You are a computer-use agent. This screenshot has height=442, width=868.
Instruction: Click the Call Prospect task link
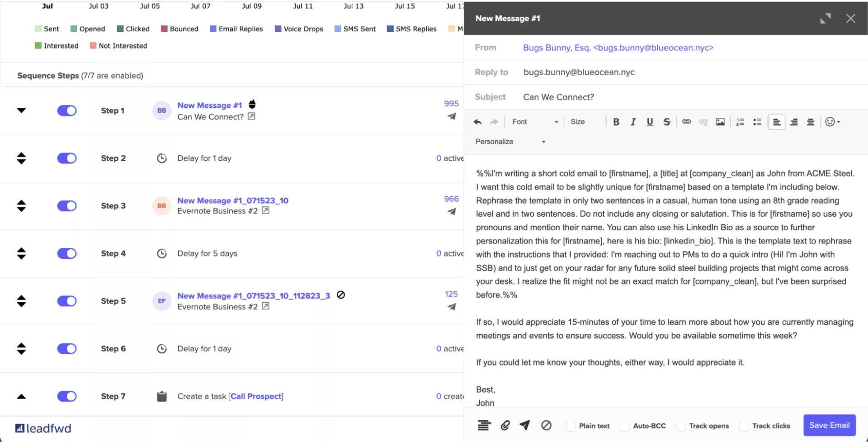coord(256,396)
